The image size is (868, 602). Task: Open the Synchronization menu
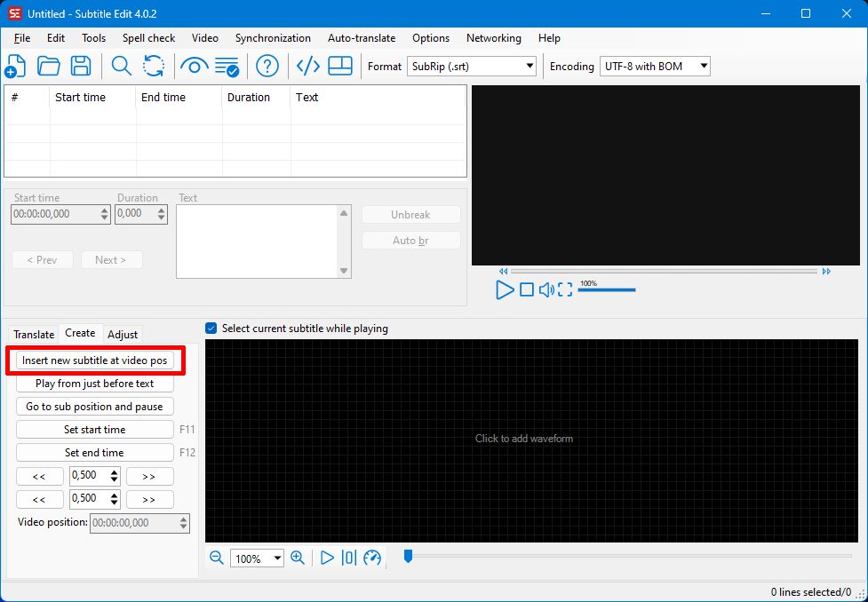273,38
